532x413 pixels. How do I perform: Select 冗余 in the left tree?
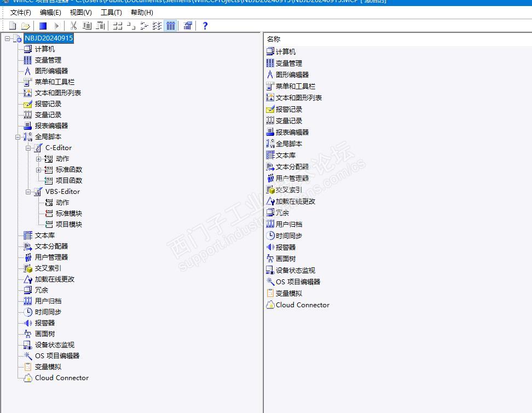point(42,290)
